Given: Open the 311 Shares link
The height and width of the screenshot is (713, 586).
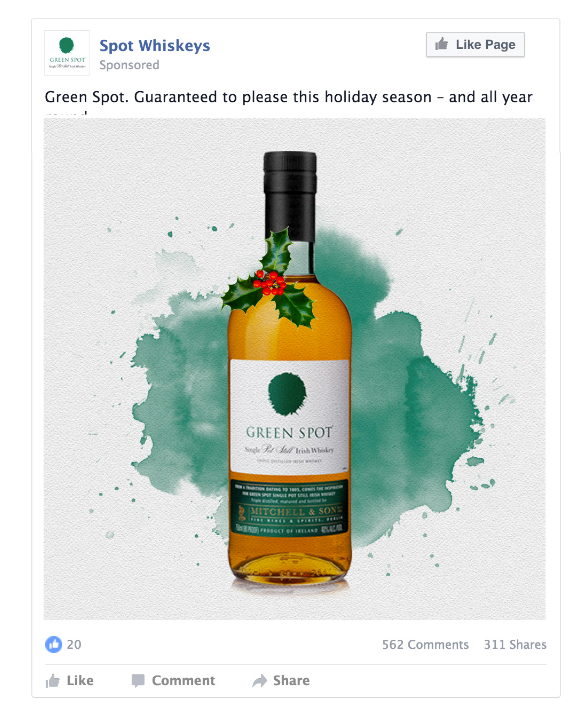Looking at the screenshot, I should (515, 644).
